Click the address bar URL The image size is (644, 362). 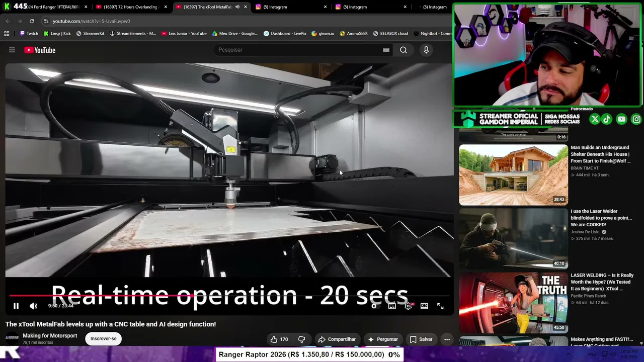click(91, 21)
